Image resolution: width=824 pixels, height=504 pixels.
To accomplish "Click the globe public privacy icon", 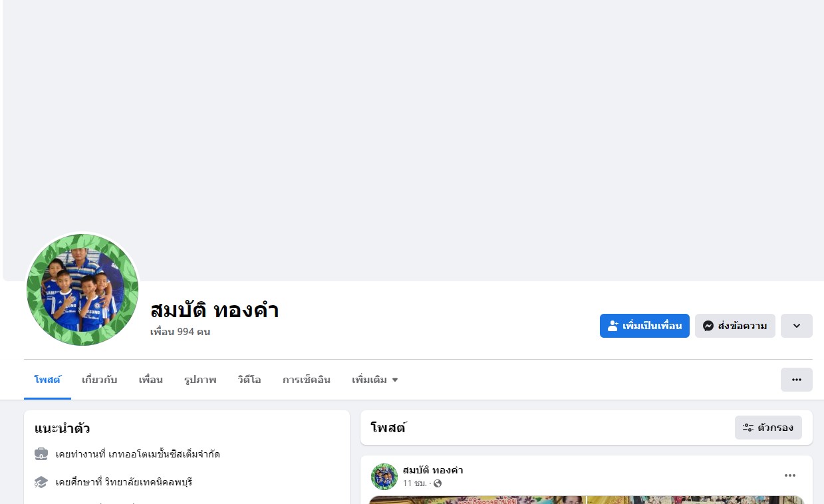I will click(x=438, y=483).
